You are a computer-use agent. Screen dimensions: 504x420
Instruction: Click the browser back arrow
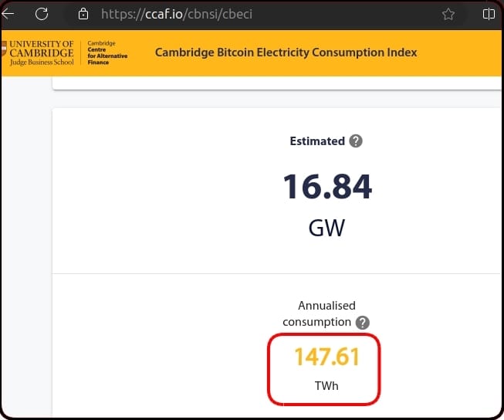coord(8,14)
